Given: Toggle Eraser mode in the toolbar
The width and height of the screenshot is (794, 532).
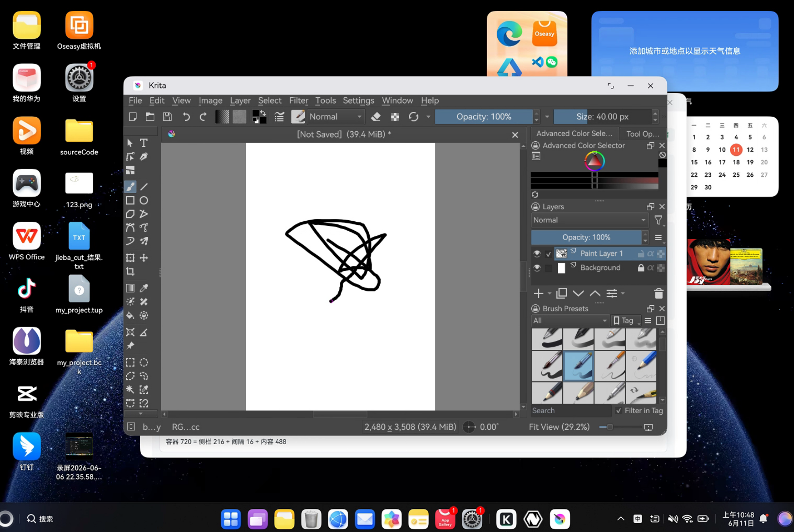Looking at the screenshot, I should [376, 117].
